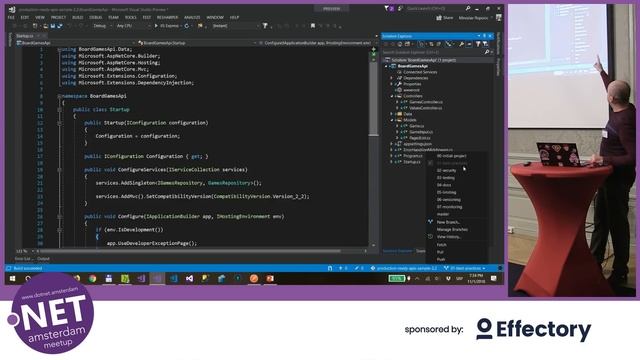Expand the Dependencies node
Image resolution: width=640 pixels, height=360 pixels.
click(x=392, y=78)
